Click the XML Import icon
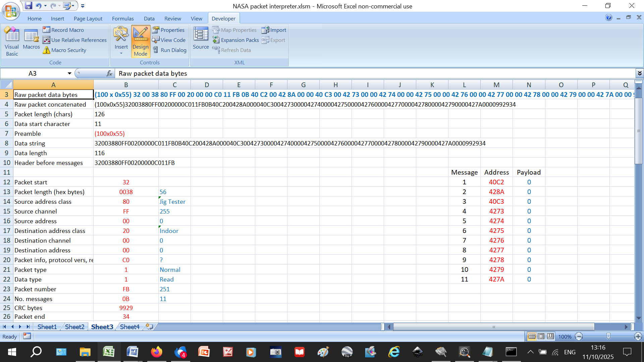Image resolution: width=644 pixels, height=362 pixels. pyautogui.click(x=265, y=30)
